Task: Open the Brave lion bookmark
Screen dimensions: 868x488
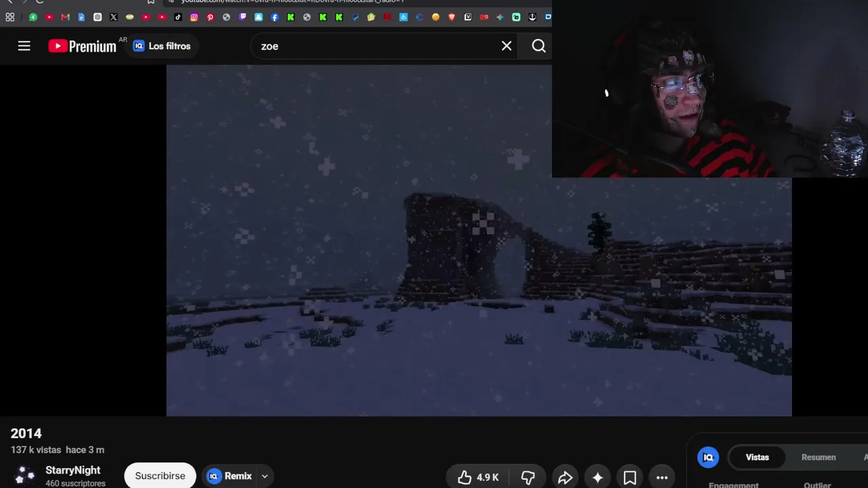Action: click(x=452, y=17)
